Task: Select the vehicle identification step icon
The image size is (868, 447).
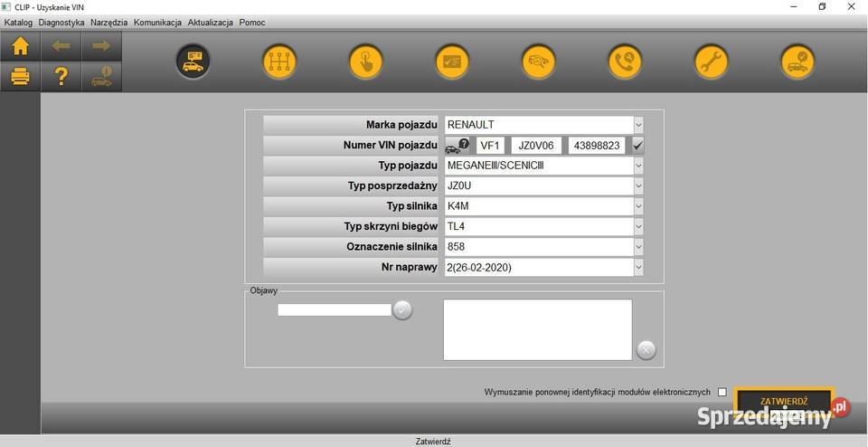Action: (x=193, y=62)
